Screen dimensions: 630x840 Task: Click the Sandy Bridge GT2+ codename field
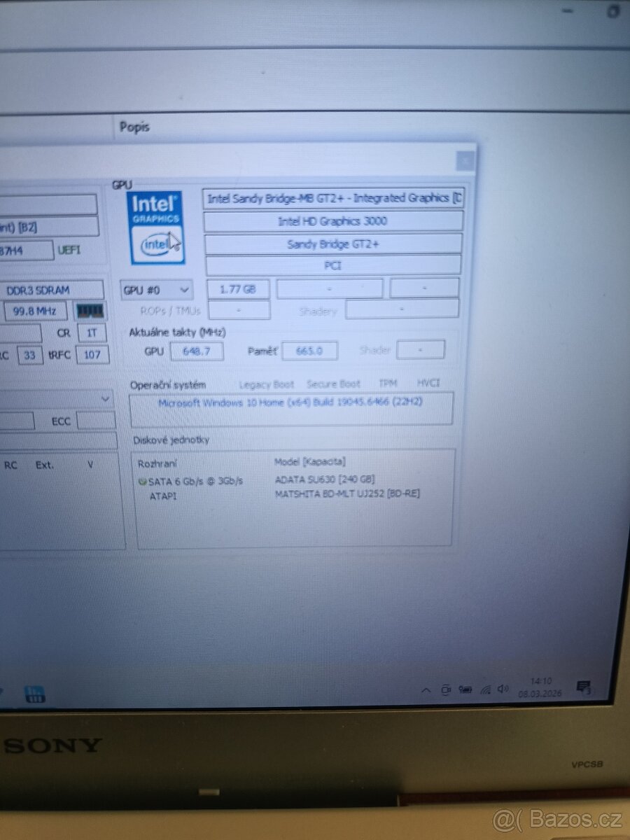pos(332,244)
